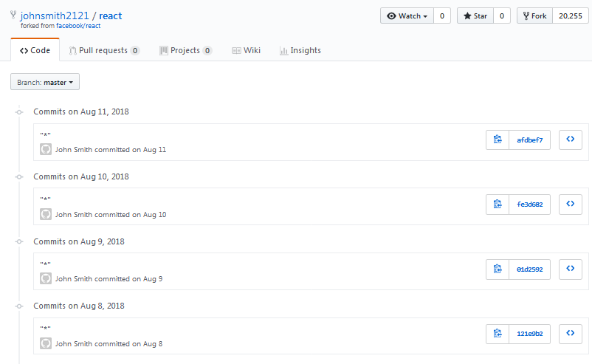Open commit hash fe3d682

pyautogui.click(x=530, y=205)
